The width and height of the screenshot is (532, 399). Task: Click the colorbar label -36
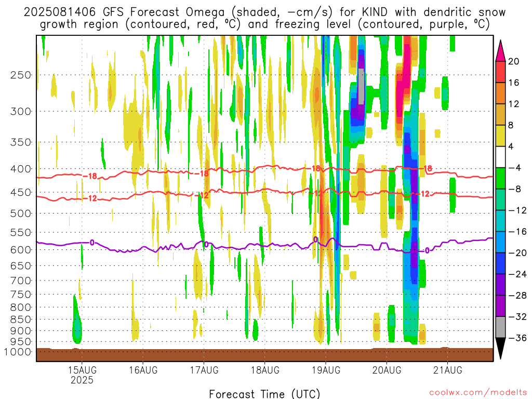pyautogui.click(x=517, y=338)
